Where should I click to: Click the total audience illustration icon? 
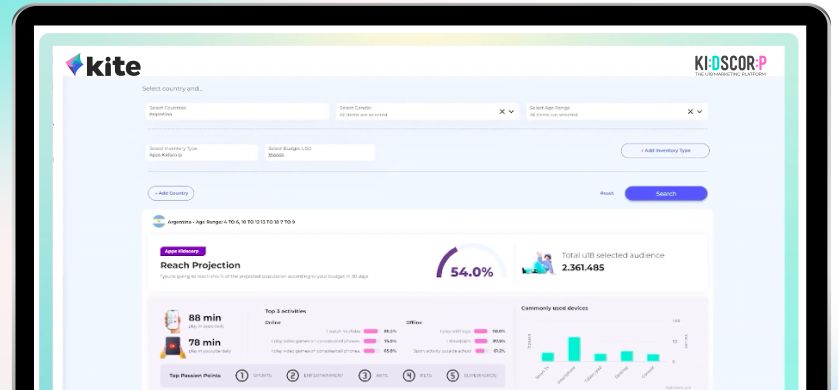coord(538,264)
